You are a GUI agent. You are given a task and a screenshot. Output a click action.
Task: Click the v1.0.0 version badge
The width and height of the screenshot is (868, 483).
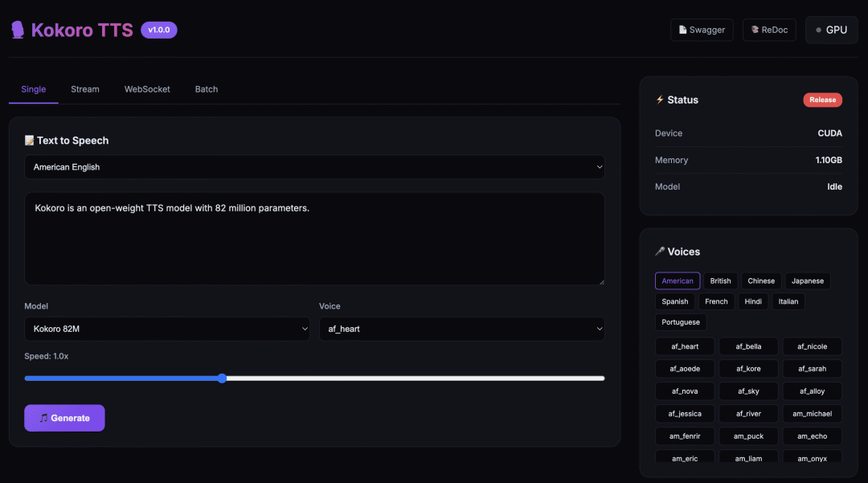[159, 30]
